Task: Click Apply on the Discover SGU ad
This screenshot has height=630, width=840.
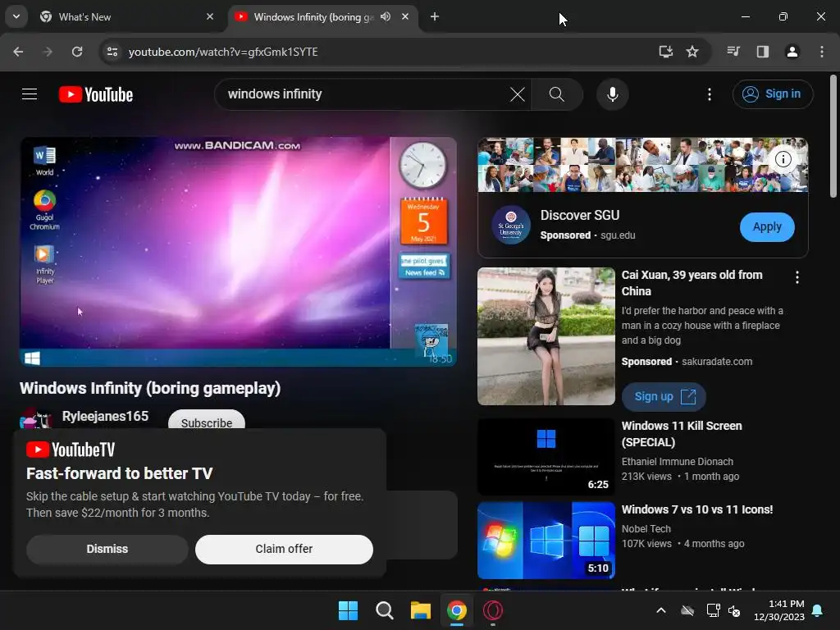Action: tap(767, 226)
